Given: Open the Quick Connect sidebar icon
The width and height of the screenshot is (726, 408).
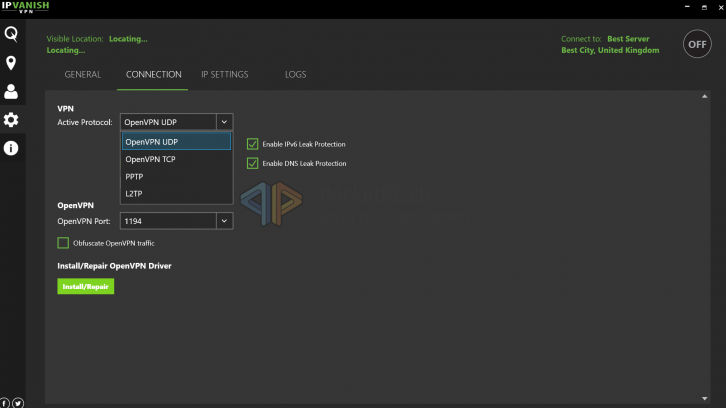Looking at the screenshot, I should click(x=11, y=36).
